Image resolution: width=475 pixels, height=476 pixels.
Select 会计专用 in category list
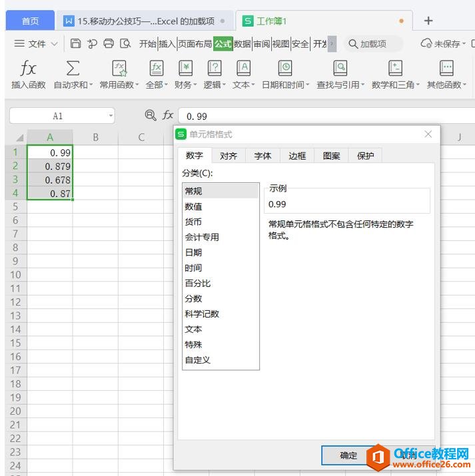(221, 237)
